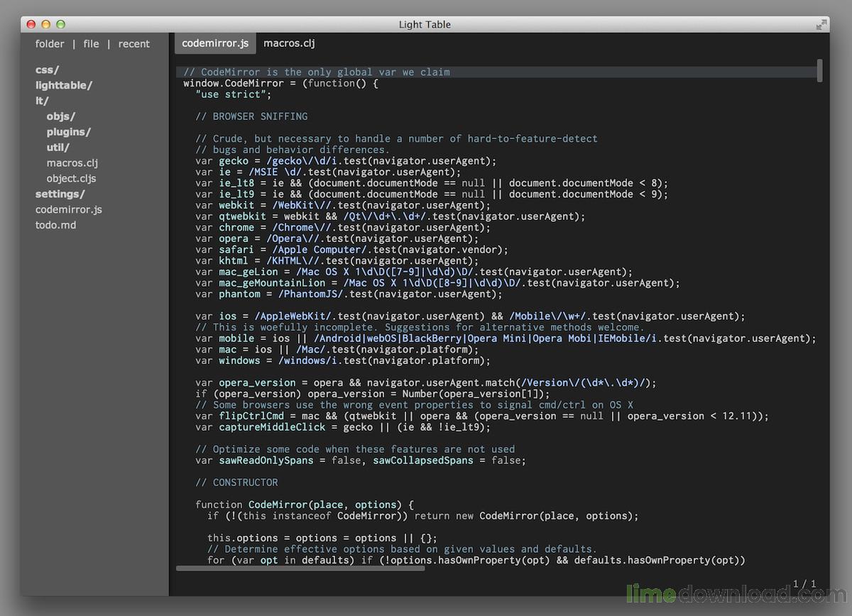Click the yellow minimize window button
852x616 pixels.
(46, 24)
